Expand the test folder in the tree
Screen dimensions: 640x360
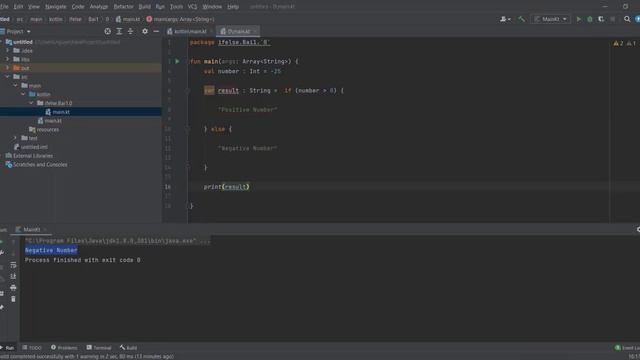16,138
